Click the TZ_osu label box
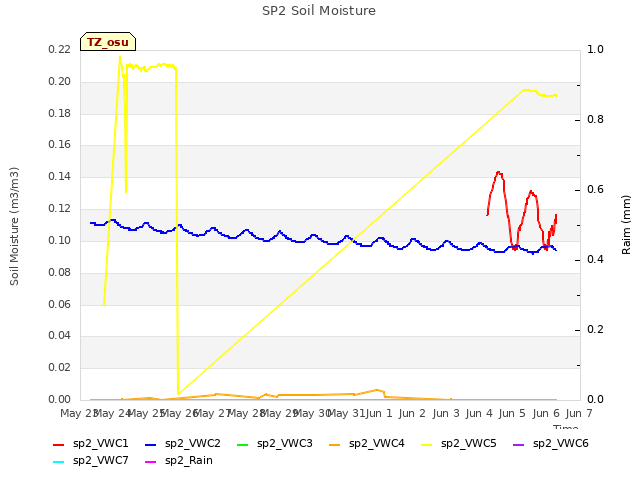The width and height of the screenshot is (640, 480). (x=108, y=42)
